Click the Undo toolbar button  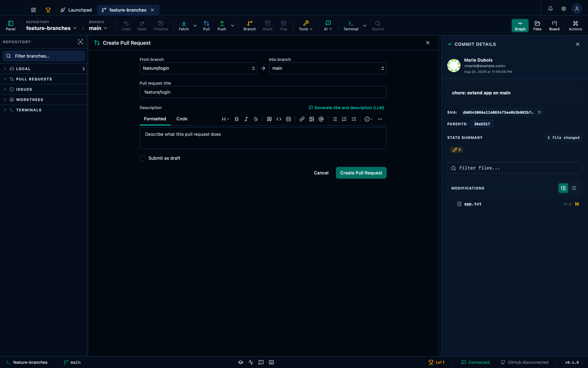pyautogui.click(x=126, y=26)
